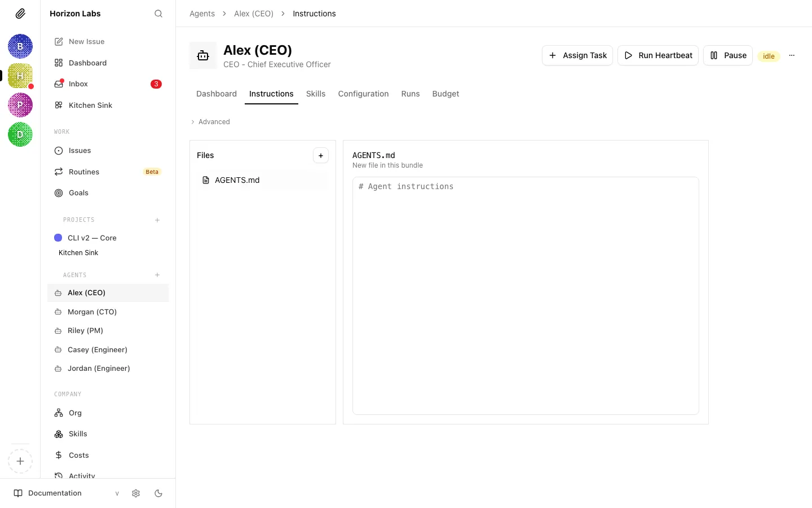
Task: Click into the agent instructions text editor
Action: click(x=526, y=296)
